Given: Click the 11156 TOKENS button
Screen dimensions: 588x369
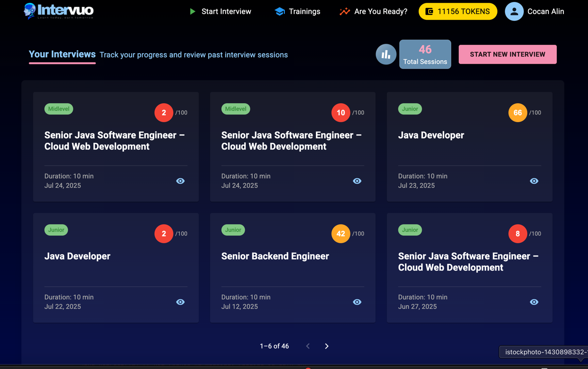Looking at the screenshot, I should point(457,11).
